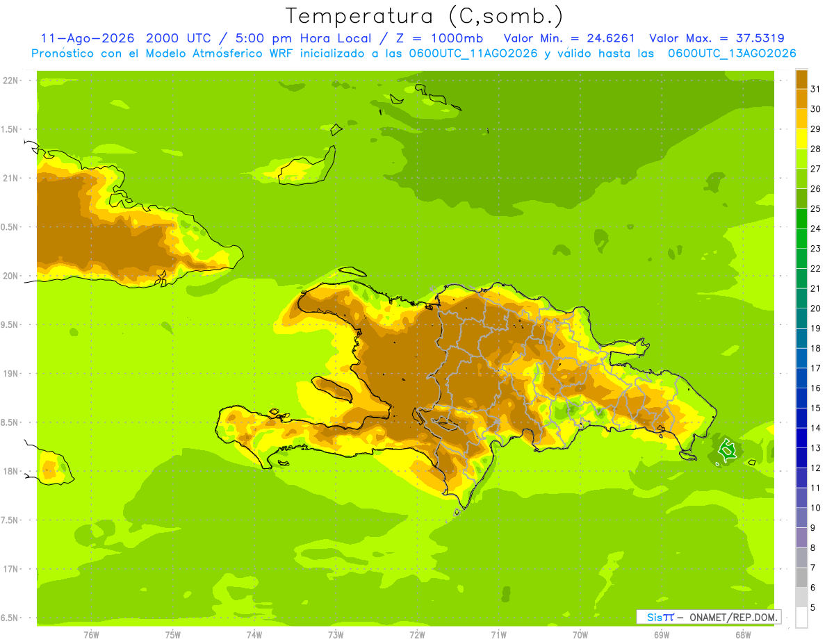Click the title "Temperatura (C,somb.)"
834x644 pixels.
point(425,16)
